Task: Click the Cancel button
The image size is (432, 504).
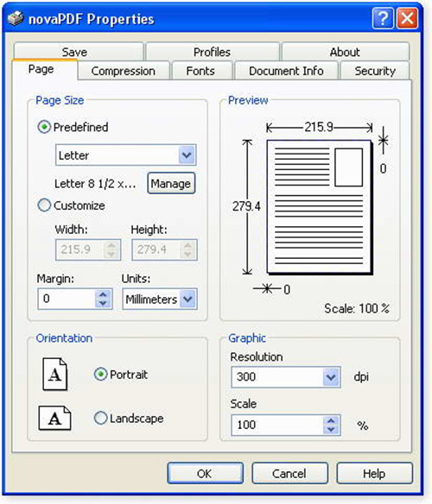Action: pos(289,473)
